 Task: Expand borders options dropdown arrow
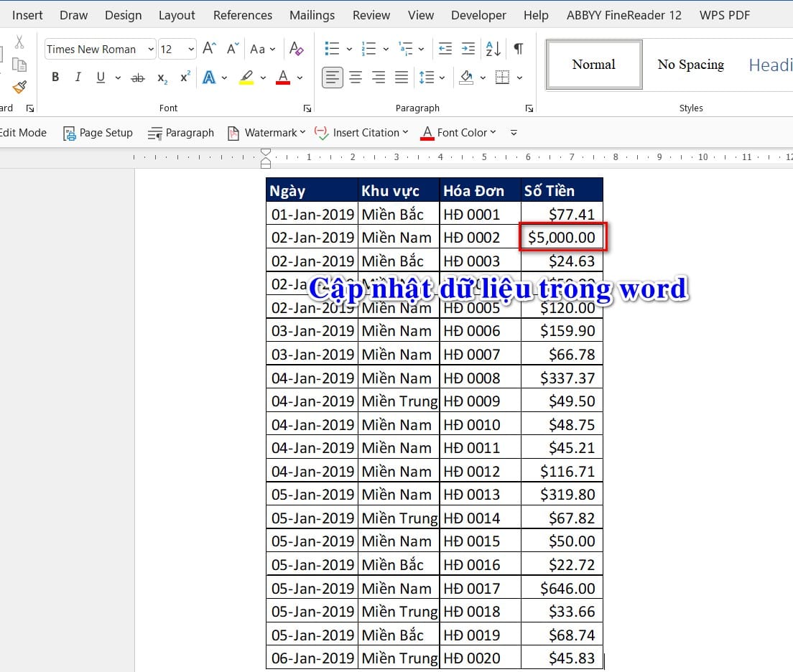pyautogui.click(x=519, y=78)
